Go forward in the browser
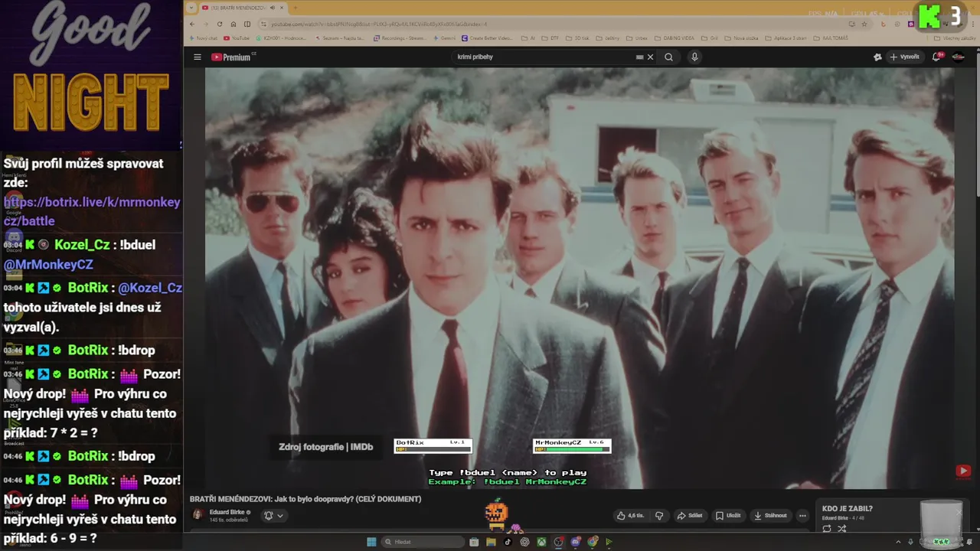The width and height of the screenshot is (980, 551). [206, 24]
